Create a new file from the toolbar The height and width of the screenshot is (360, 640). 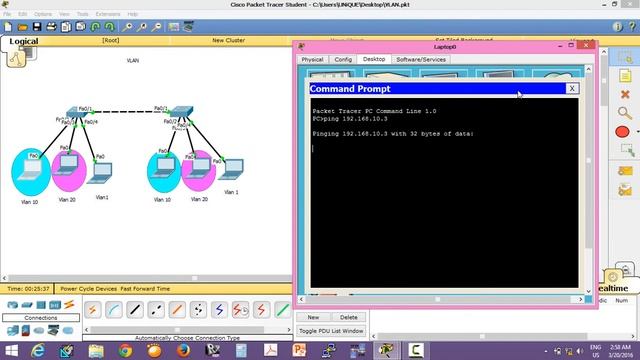point(8,27)
